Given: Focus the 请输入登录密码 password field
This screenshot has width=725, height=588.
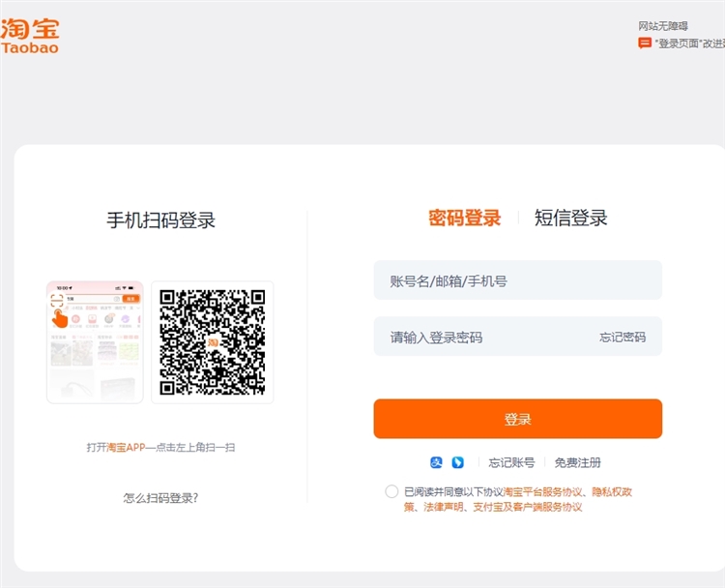Looking at the screenshot, I should click(518, 337).
